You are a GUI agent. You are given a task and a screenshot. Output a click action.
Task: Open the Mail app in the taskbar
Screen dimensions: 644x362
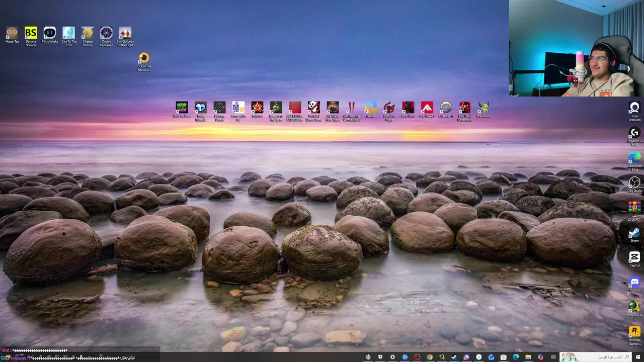coord(491,357)
